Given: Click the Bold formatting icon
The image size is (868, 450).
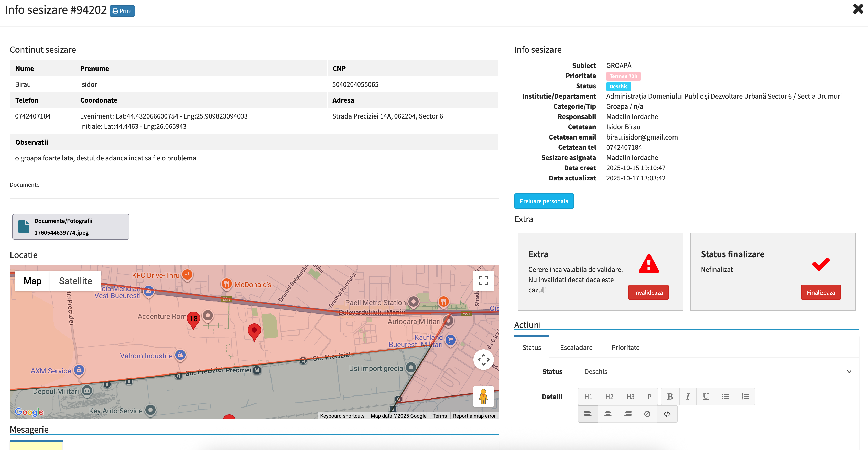Looking at the screenshot, I should pos(670,397).
